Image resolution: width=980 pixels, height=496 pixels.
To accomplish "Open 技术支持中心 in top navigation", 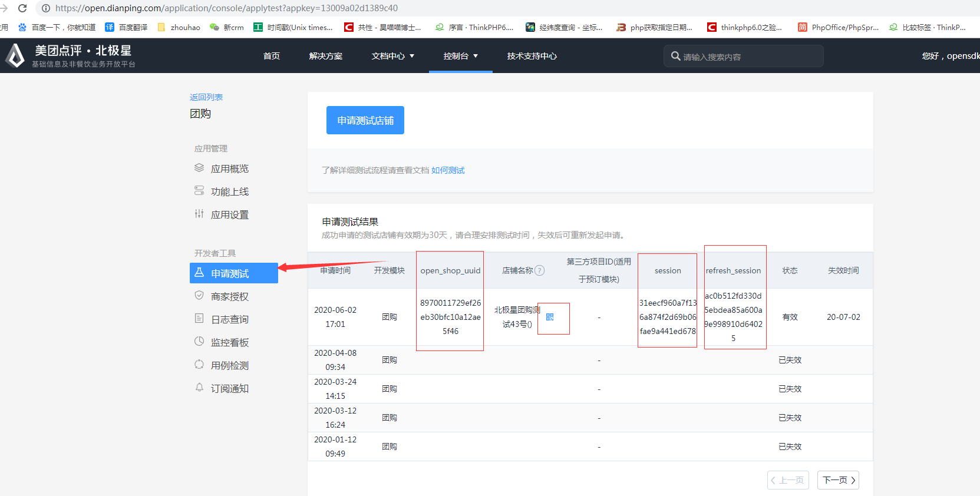I will click(x=532, y=56).
